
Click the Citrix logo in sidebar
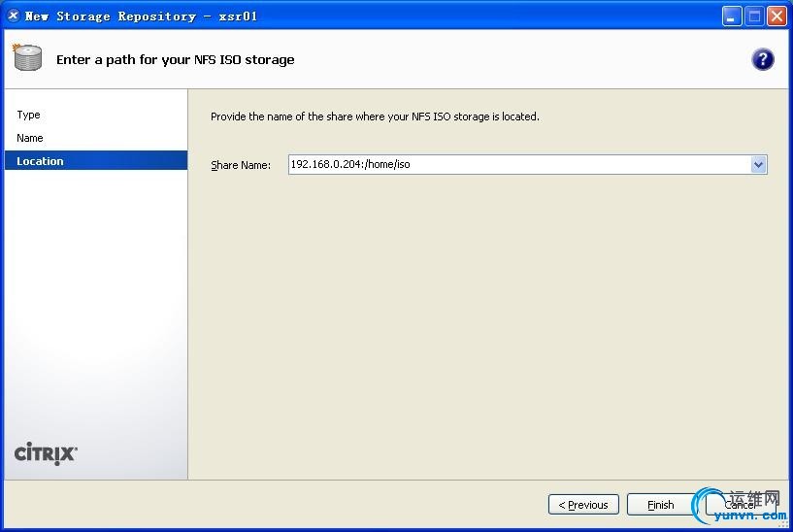(46, 453)
